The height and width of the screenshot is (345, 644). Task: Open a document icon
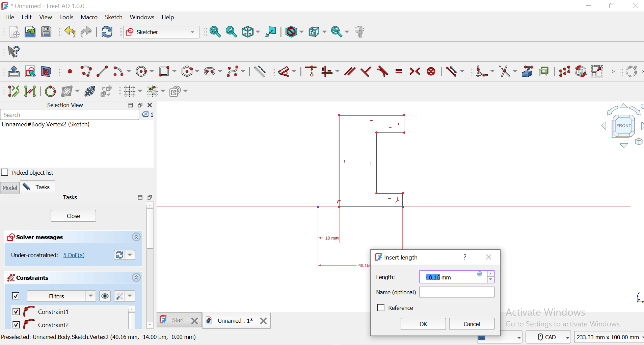pyautogui.click(x=30, y=32)
